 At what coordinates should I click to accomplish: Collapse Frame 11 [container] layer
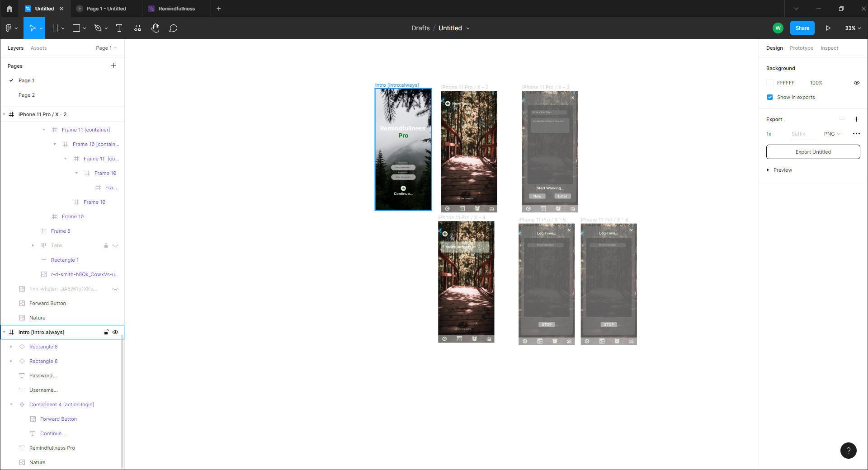point(44,130)
